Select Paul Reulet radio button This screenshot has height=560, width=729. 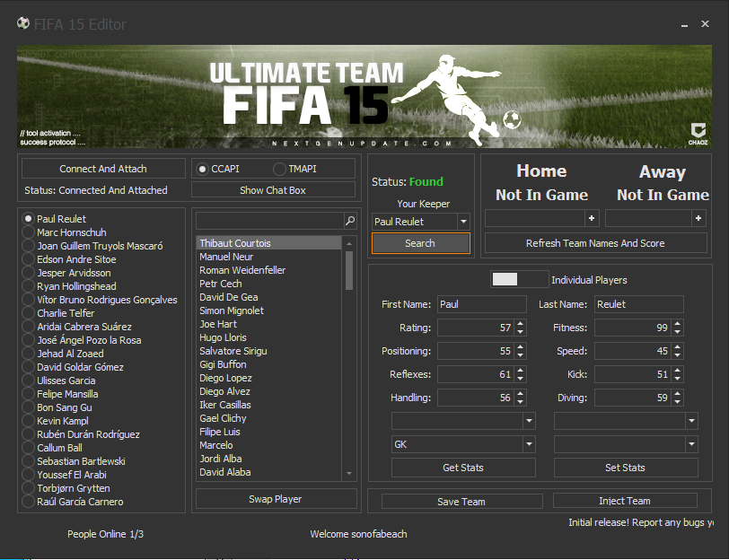point(29,218)
